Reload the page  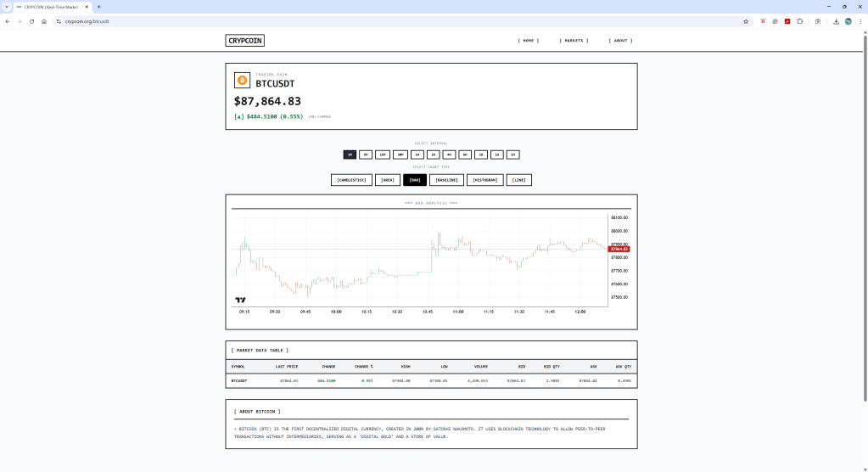(31, 21)
